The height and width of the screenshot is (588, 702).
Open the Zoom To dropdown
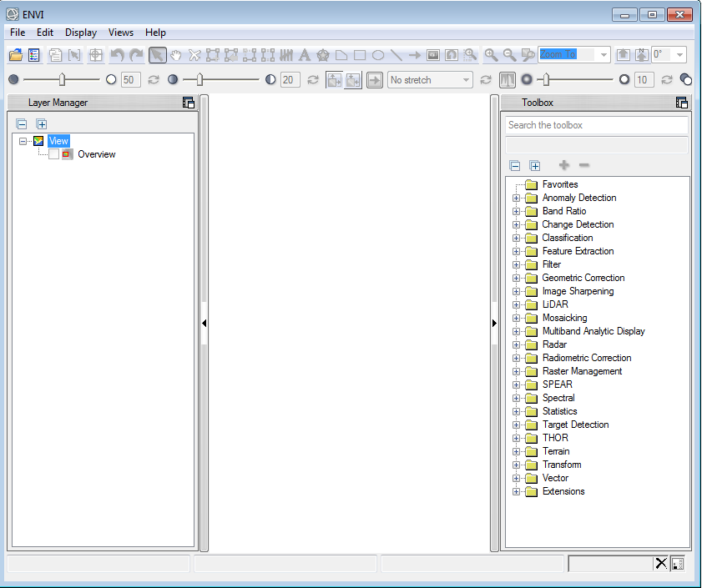coord(604,54)
